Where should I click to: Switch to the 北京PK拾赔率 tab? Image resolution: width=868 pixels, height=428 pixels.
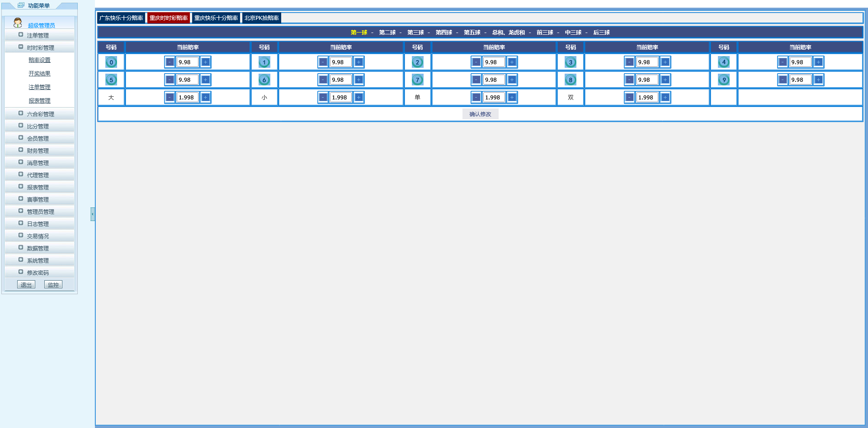(261, 18)
